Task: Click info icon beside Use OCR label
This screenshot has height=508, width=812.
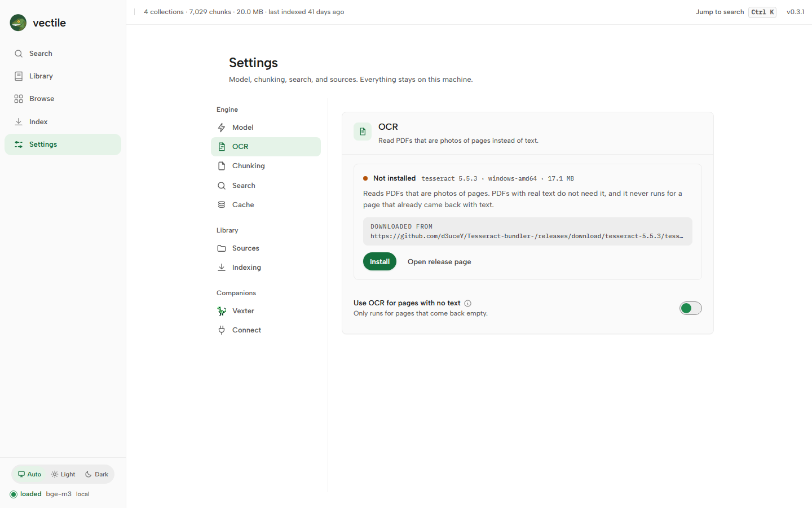Action: click(467, 304)
